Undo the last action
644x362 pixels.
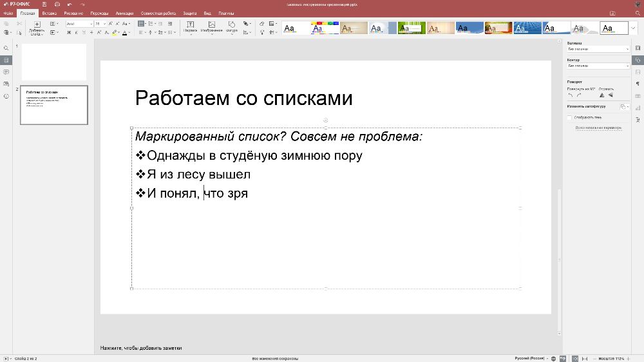pyautogui.click(x=70, y=5)
